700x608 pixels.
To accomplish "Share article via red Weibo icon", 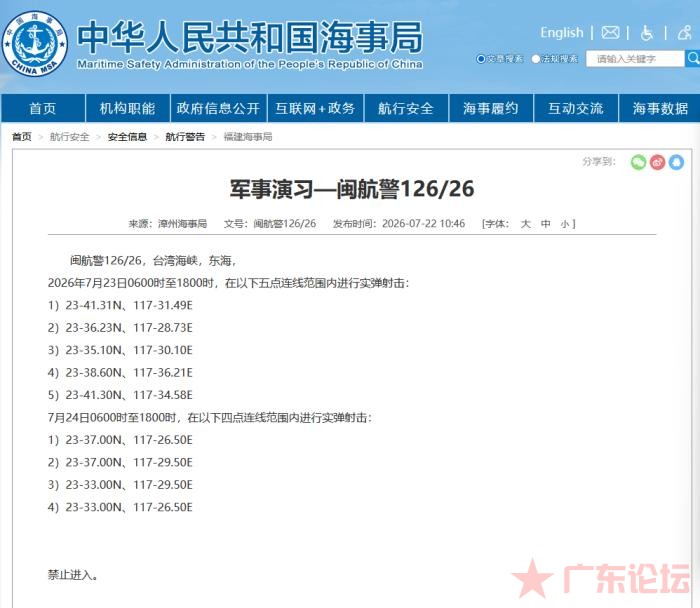I will pos(657,162).
